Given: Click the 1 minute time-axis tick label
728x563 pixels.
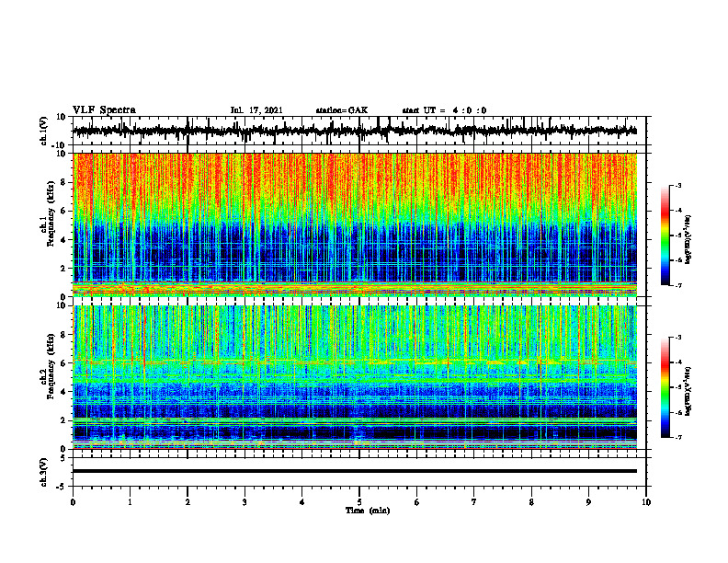Looking at the screenshot, I should pos(130,502).
